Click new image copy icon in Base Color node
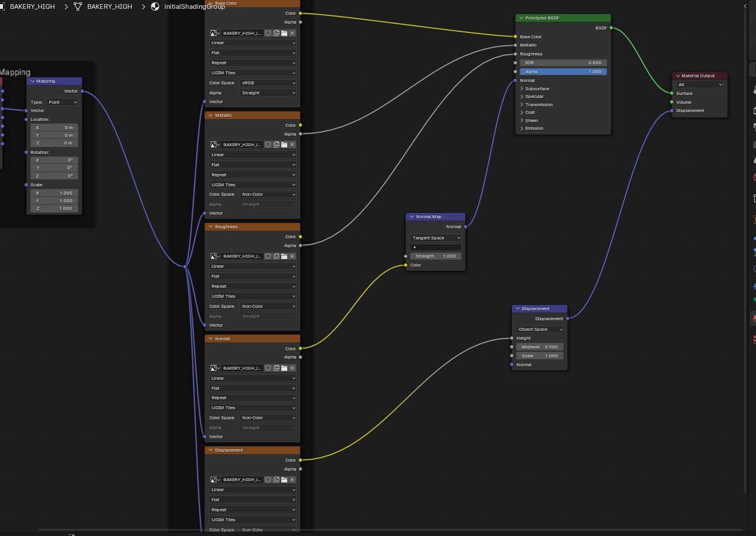The height and width of the screenshot is (536, 756). 276,33
